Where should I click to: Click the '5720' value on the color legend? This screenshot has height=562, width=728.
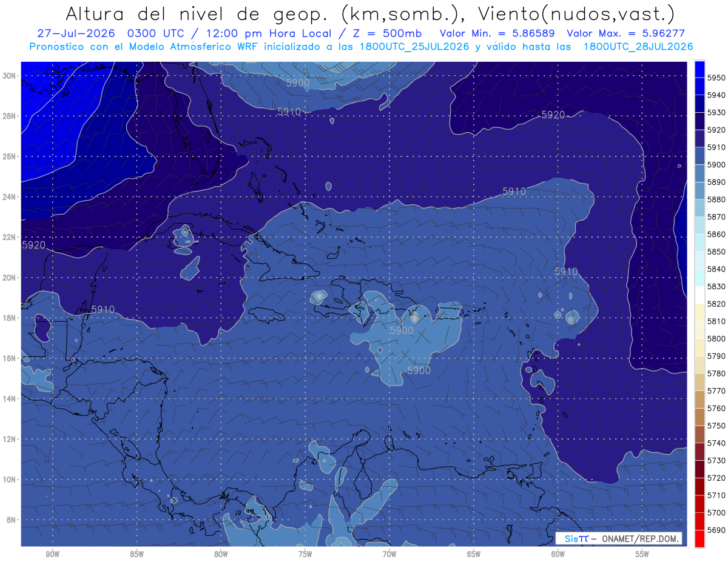coord(716,478)
